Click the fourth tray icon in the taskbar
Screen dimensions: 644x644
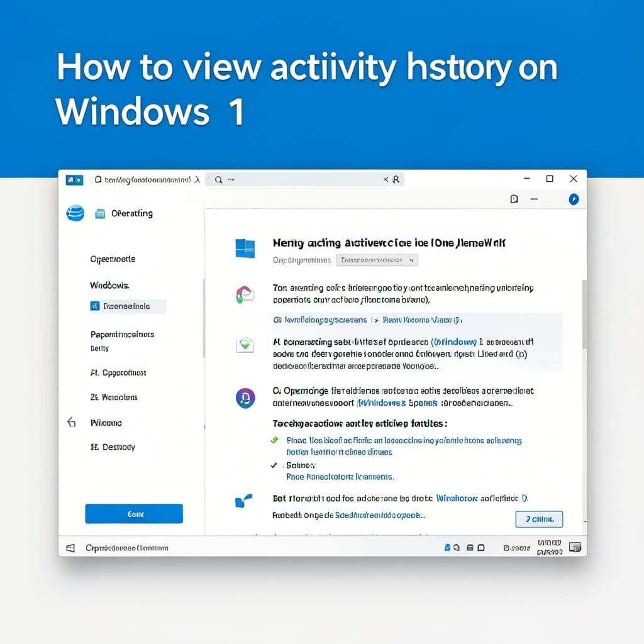(481, 548)
